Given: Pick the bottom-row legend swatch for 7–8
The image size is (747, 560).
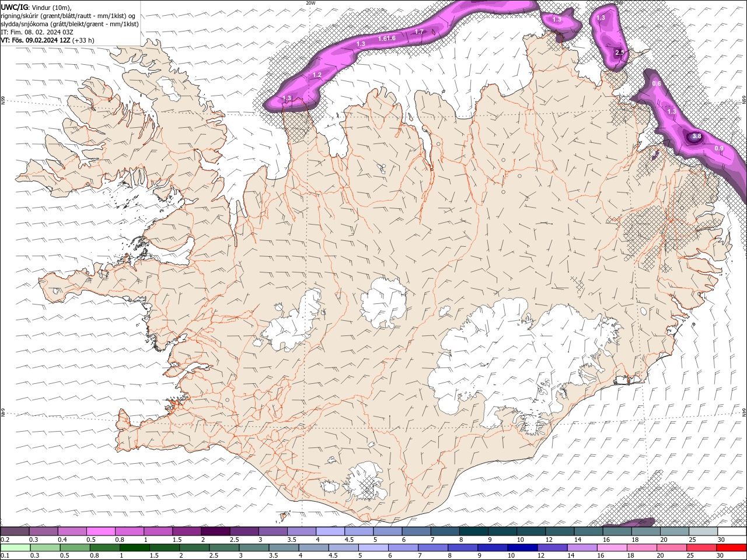Looking at the screenshot, I should (x=434, y=547).
